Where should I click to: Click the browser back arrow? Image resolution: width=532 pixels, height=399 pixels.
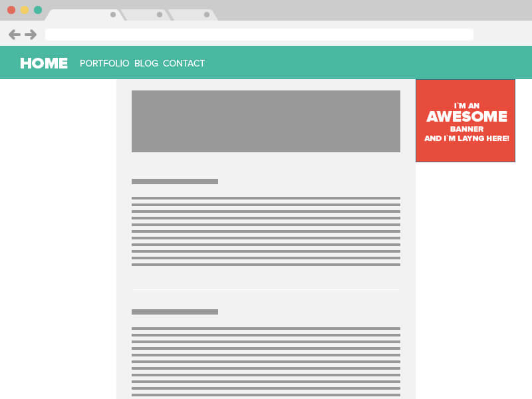pyautogui.click(x=15, y=35)
